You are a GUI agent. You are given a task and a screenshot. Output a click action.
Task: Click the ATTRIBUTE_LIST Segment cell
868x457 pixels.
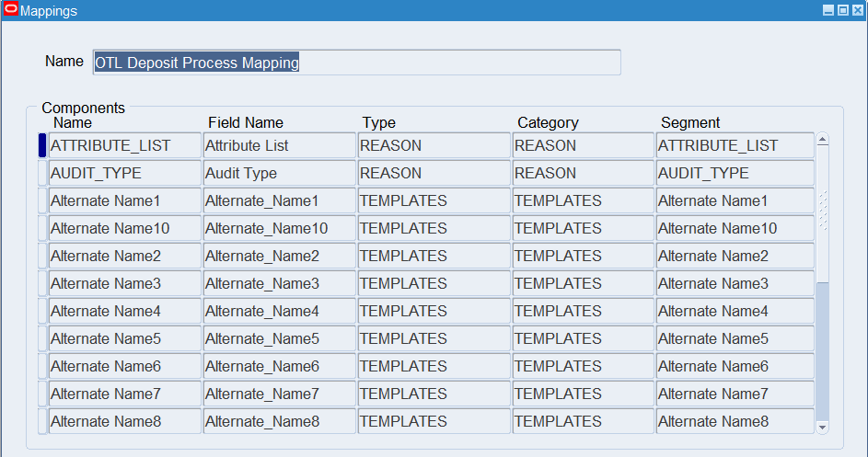pos(735,145)
